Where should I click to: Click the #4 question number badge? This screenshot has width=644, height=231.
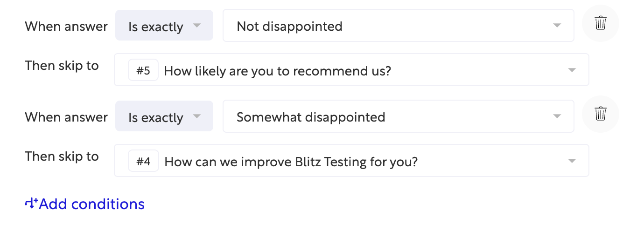(143, 162)
